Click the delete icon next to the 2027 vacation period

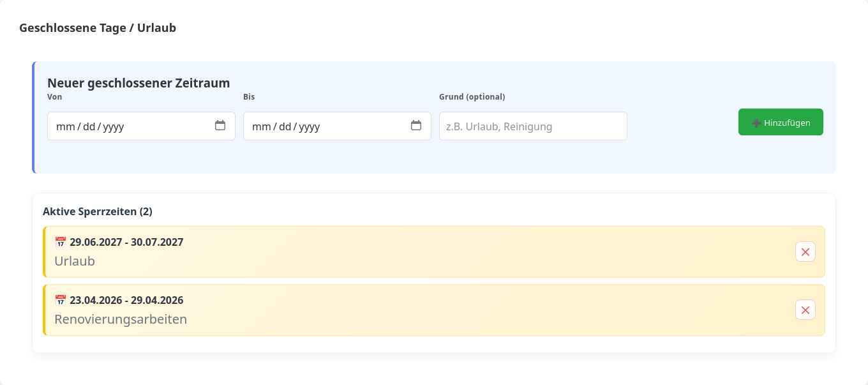click(805, 252)
